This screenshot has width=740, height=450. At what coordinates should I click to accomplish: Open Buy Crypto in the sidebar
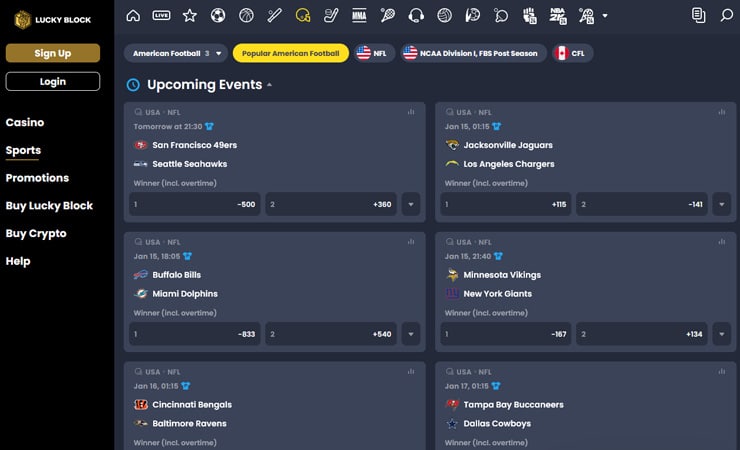pos(36,233)
